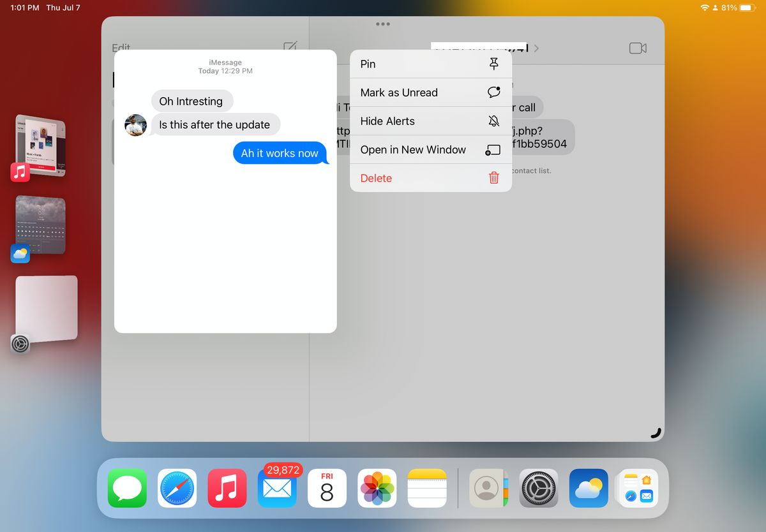
Task: Tap the compose new message icon
Action: coord(291,47)
